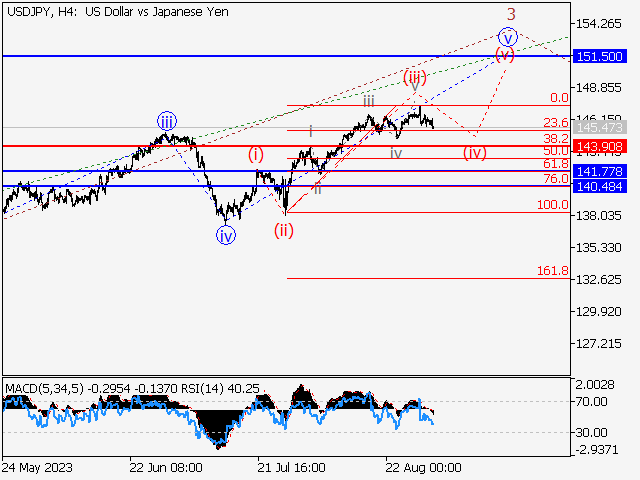Select the 140.484 blue price label
The width and height of the screenshot is (640, 480).
[600, 187]
